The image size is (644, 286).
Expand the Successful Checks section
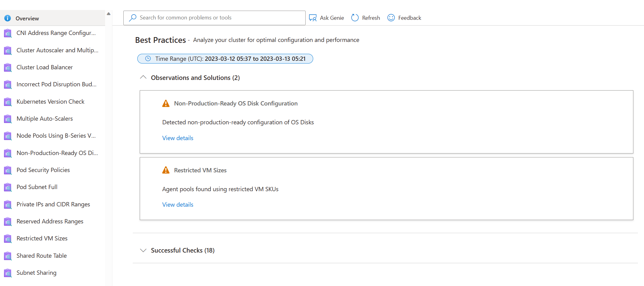(143, 250)
